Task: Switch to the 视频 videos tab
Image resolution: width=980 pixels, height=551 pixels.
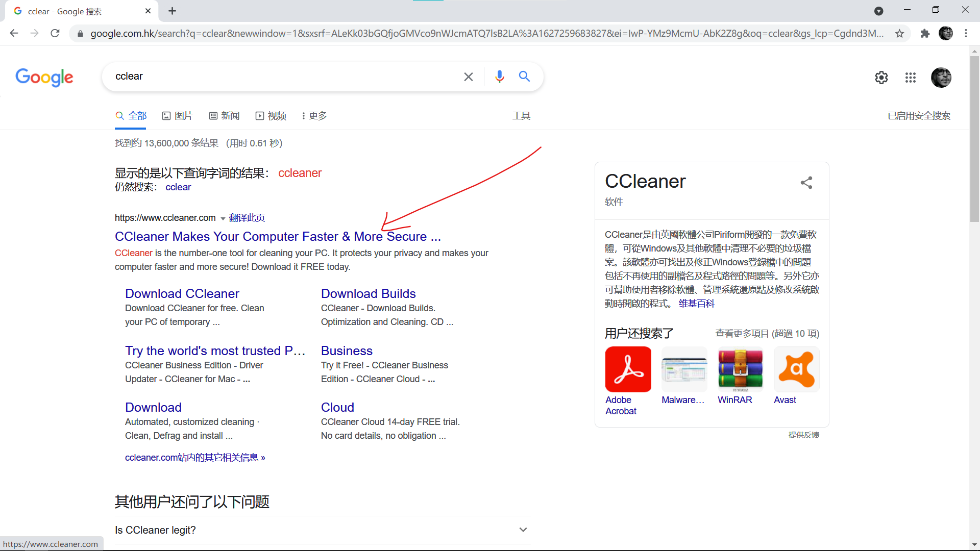Action: coord(271,116)
